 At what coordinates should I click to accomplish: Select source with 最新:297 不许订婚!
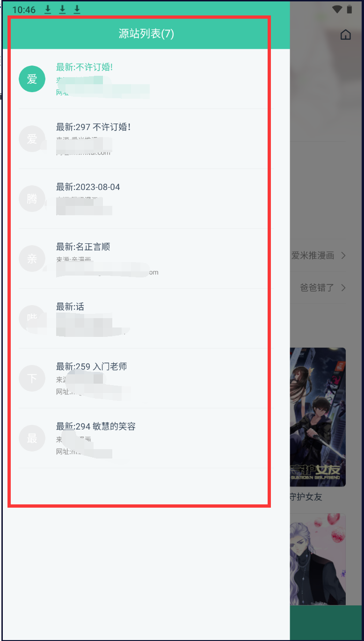point(143,139)
